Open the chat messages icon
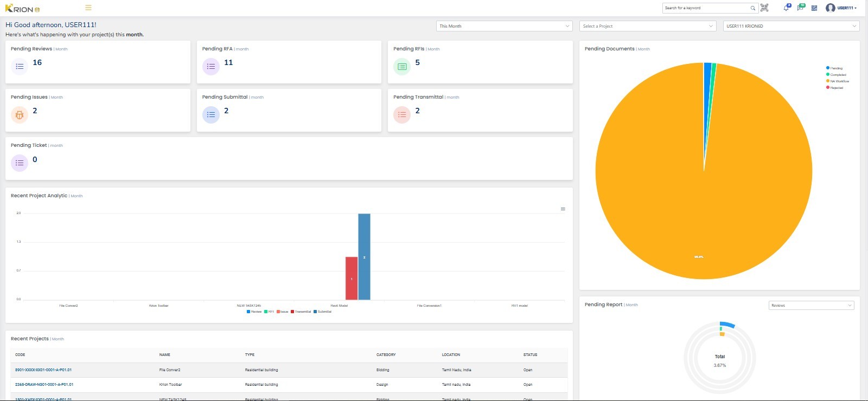 [x=800, y=8]
